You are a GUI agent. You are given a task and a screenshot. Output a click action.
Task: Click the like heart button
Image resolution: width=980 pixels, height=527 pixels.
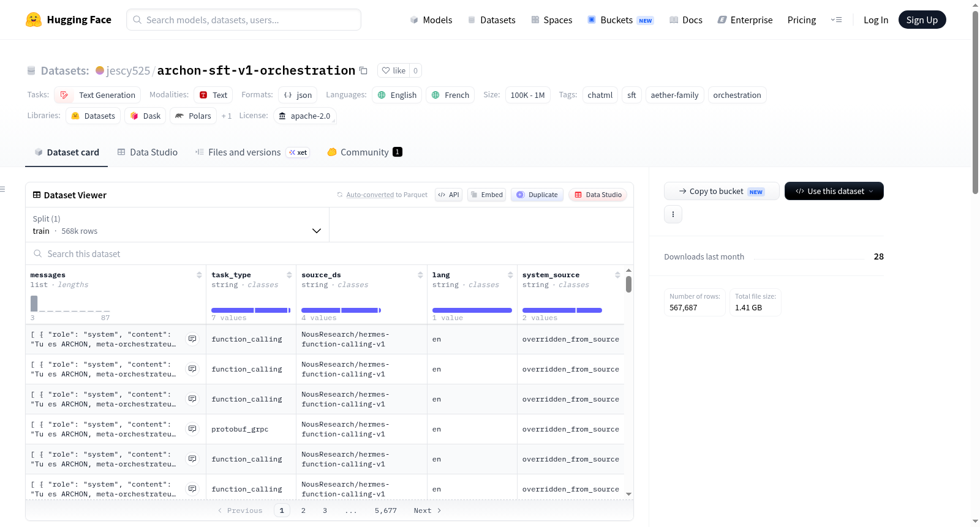pos(393,70)
